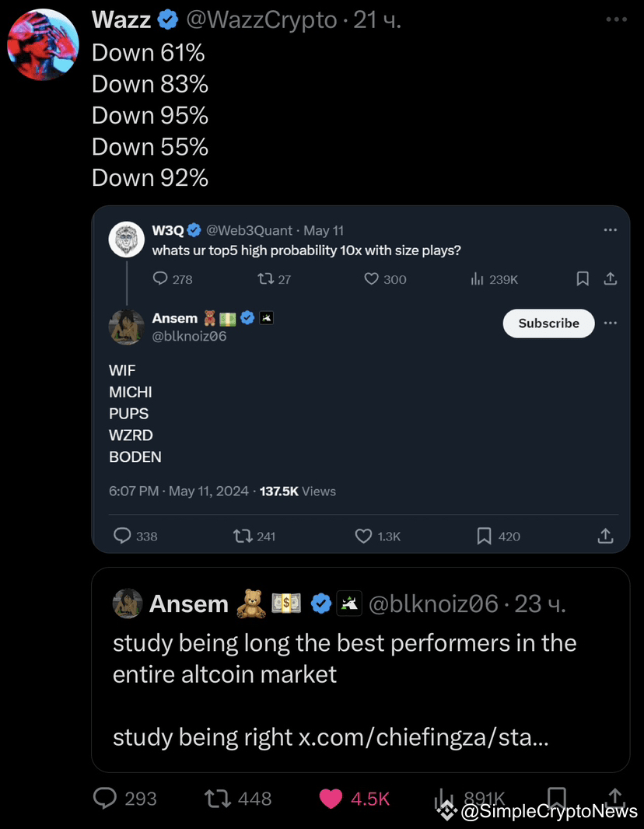Share Ansem's reply listing WIF and MICHI
644x829 pixels.
click(605, 536)
